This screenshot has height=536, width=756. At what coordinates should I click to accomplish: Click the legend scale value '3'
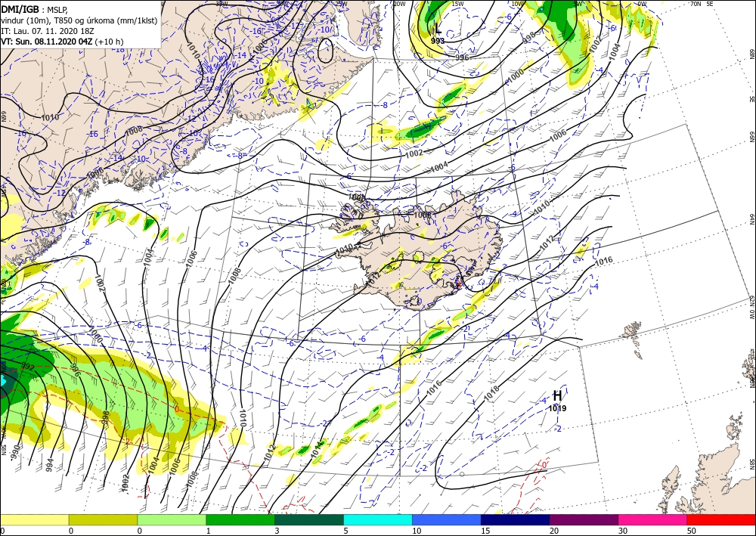(277, 531)
